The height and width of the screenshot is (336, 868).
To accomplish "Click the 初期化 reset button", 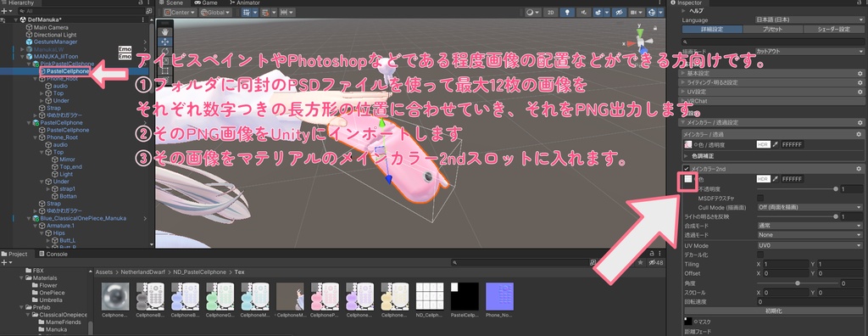I will (x=773, y=311).
